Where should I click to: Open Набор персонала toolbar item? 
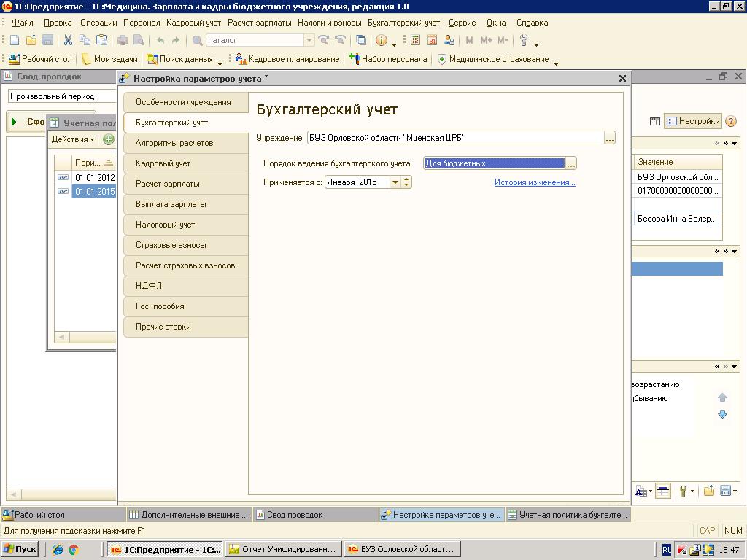(x=388, y=59)
